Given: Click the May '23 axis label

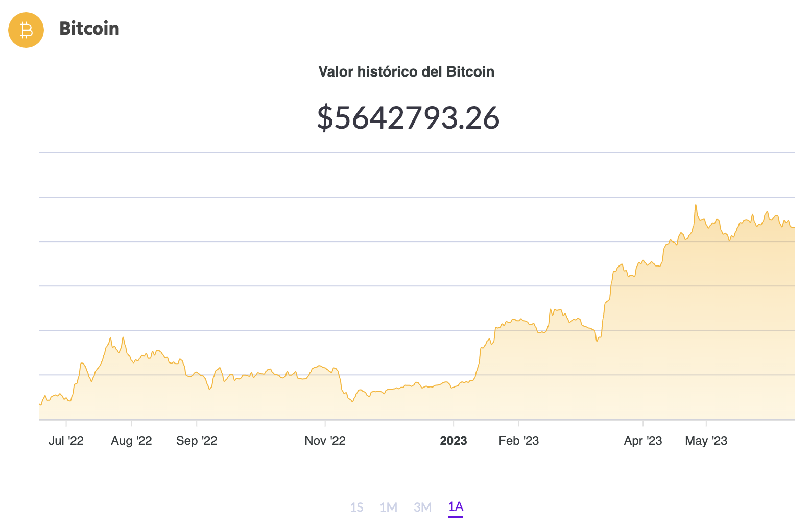Looking at the screenshot, I should (x=707, y=441).
